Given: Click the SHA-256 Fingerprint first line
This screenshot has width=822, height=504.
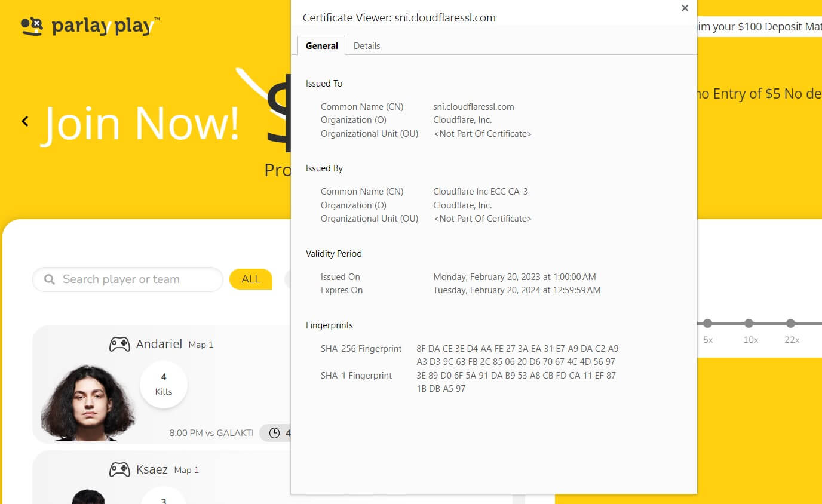Looking at the screenshot, I should [x=517, y=349].
